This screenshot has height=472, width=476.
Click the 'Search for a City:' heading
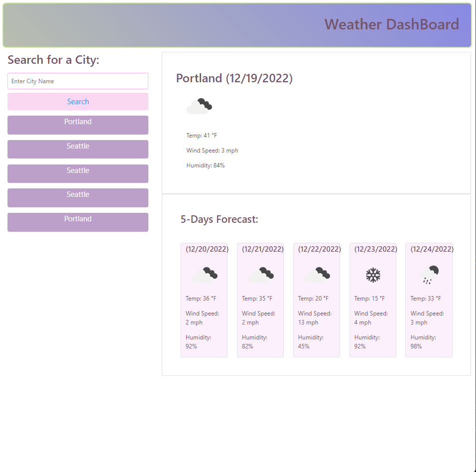pos(53,60)
